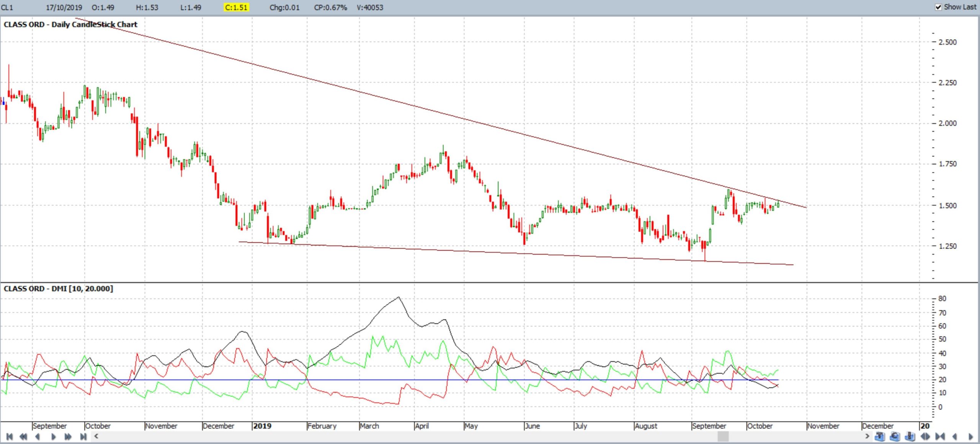The image size is (980, 444).
Task: Click the 80 label on DMI axis
Action: (x=942, y=299)
